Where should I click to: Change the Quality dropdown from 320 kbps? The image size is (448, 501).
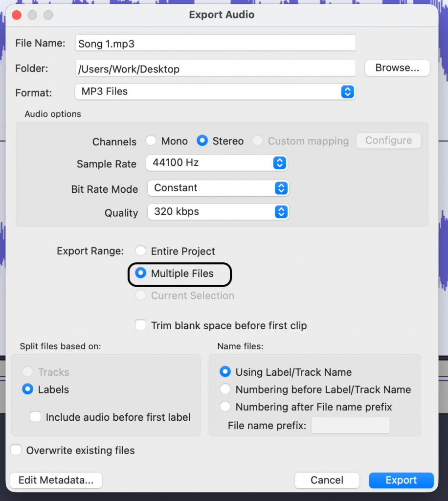[x=218, y=212]
